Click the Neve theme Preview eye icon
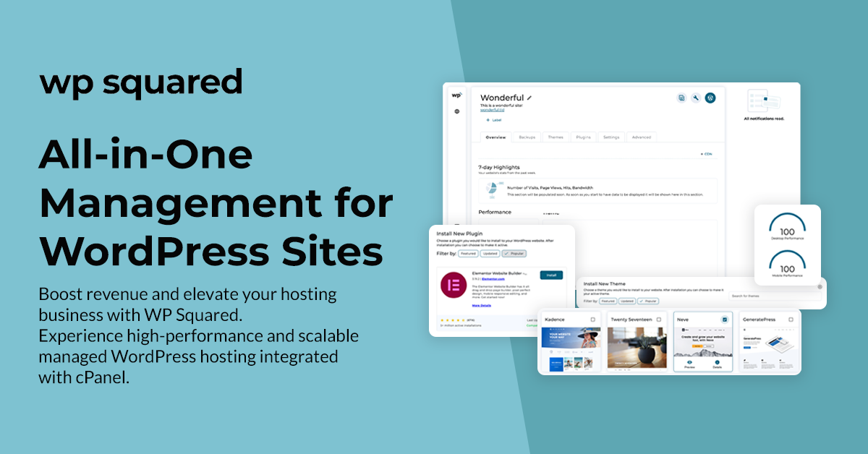Image resolution: width=868 pixels, height=454 pixels. (x=690, y=363)
